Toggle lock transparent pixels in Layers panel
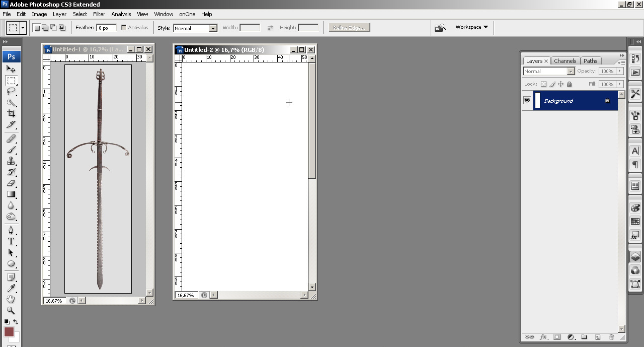Image resolution: width=644 pixels, height=347 pixels. (543, 84)
